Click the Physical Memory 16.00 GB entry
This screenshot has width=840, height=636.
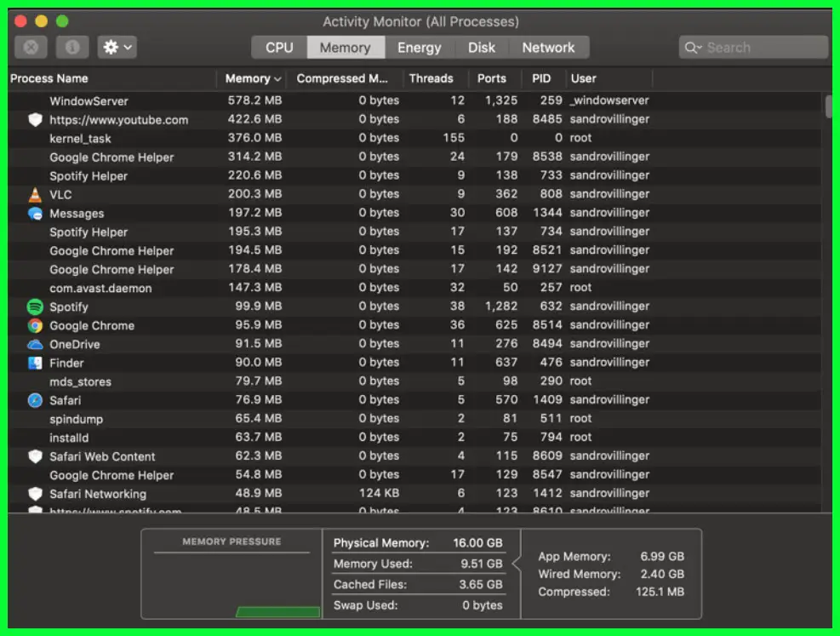[418, 542]
